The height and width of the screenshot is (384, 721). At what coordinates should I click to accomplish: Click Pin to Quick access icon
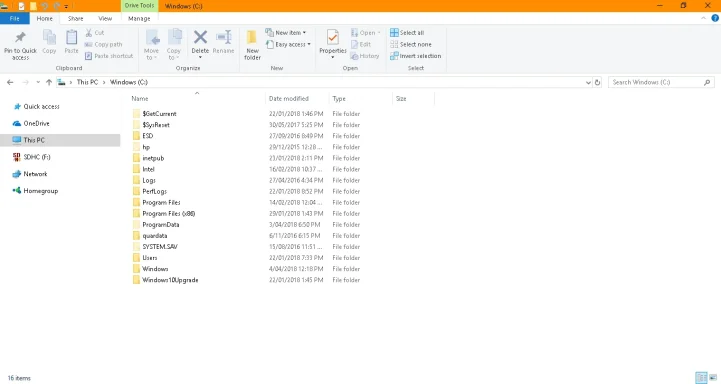pyautogui.click(x=20, y=37)
